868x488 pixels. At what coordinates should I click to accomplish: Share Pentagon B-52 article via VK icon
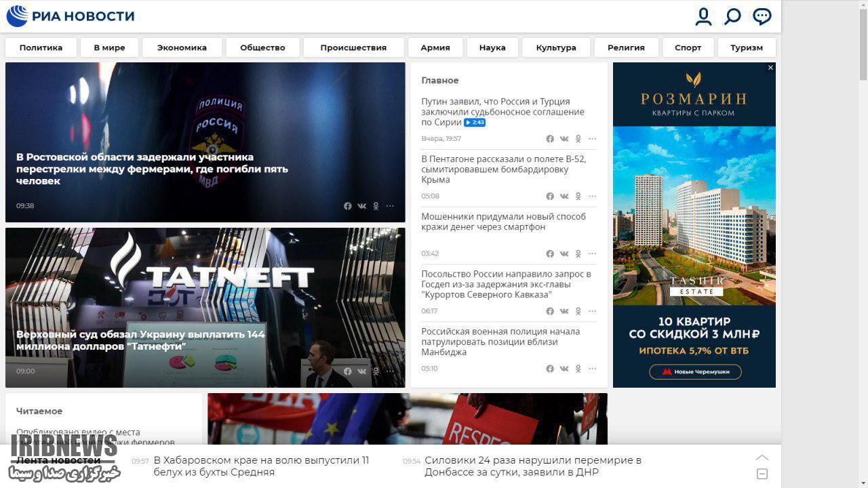[x=564, y=197]
